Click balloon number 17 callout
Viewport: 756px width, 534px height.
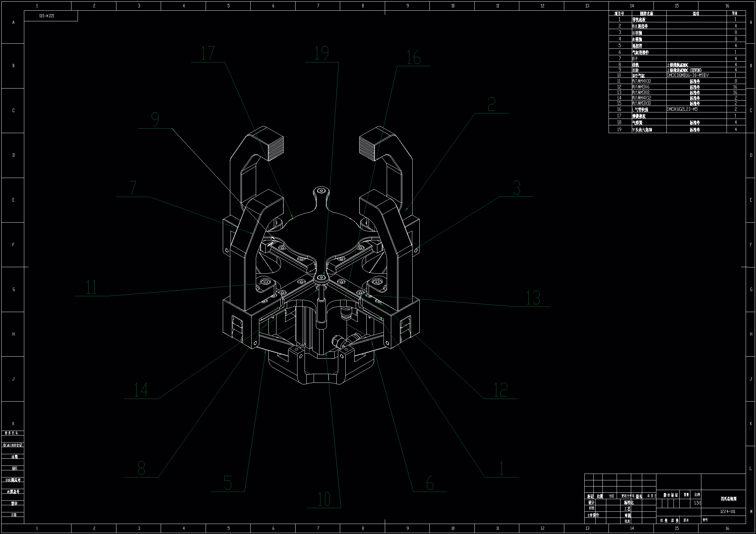tap(208, 54)
